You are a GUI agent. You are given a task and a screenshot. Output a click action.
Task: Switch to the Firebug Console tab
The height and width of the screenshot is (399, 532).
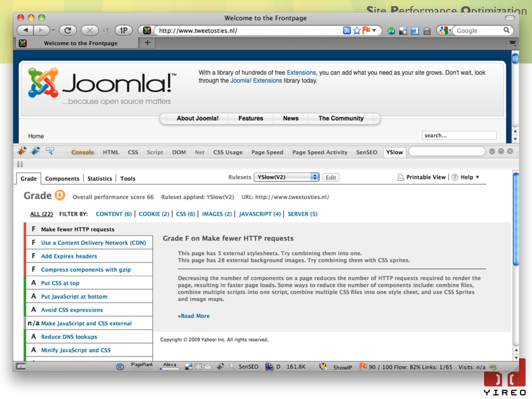[x=82, y=152]
